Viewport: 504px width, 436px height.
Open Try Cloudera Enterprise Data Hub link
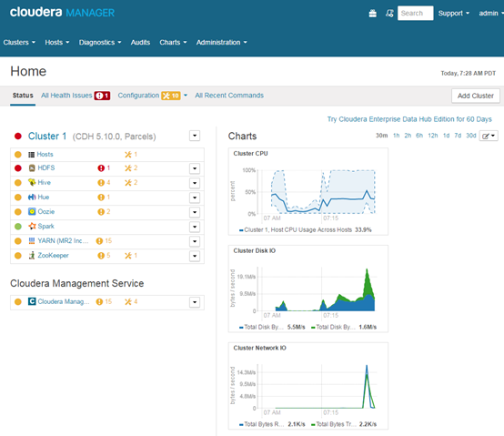tap(409, 119)
